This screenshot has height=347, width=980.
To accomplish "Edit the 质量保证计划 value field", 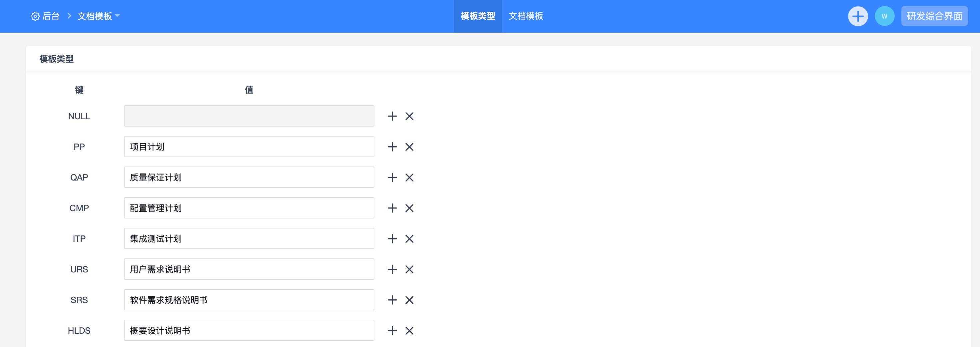I will click(x=249, y=177).
